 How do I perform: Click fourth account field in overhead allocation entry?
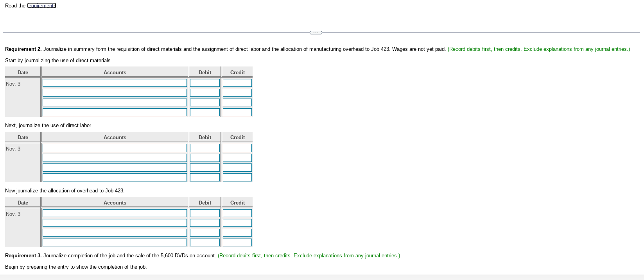click(x=115, y=242)
